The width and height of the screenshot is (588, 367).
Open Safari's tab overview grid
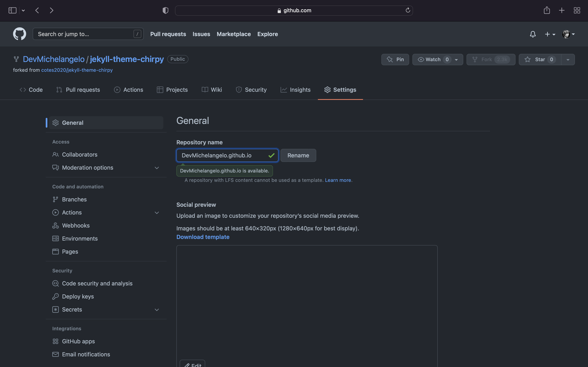577,10
